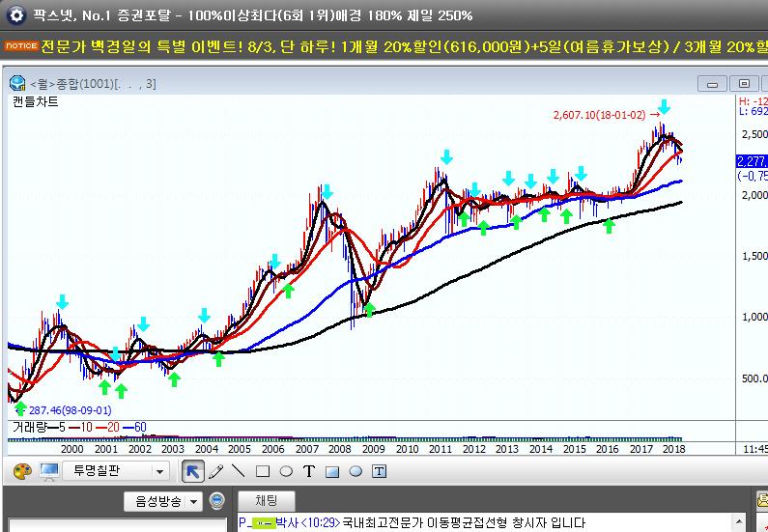Choose the straight line drawing tool
This screenshot has width=768, height=532.
[x=239, y=471]
